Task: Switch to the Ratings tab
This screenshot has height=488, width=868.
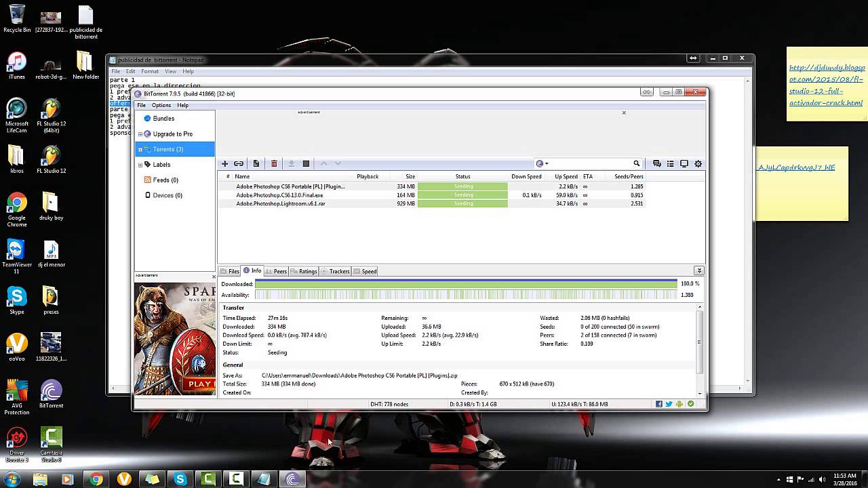Action: (304, 271)
